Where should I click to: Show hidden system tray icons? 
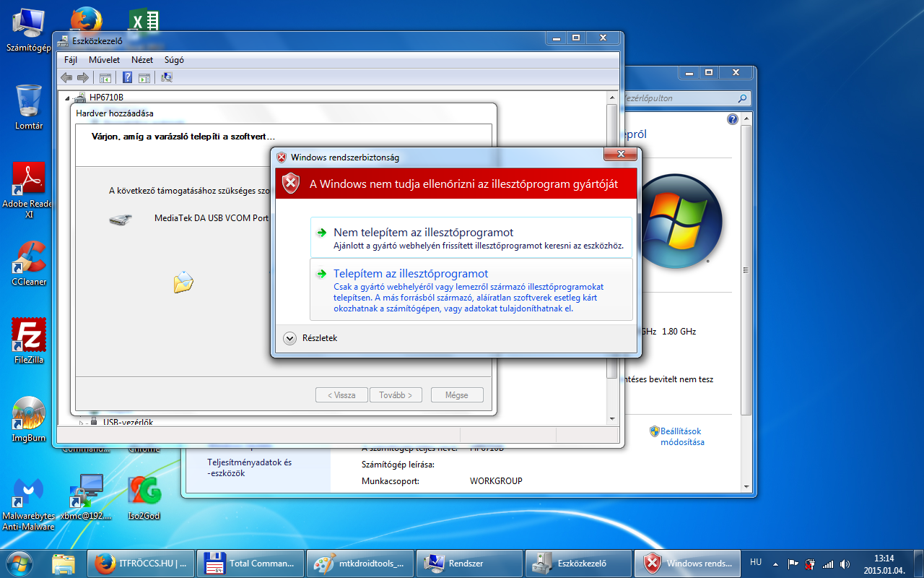[776, 564]
